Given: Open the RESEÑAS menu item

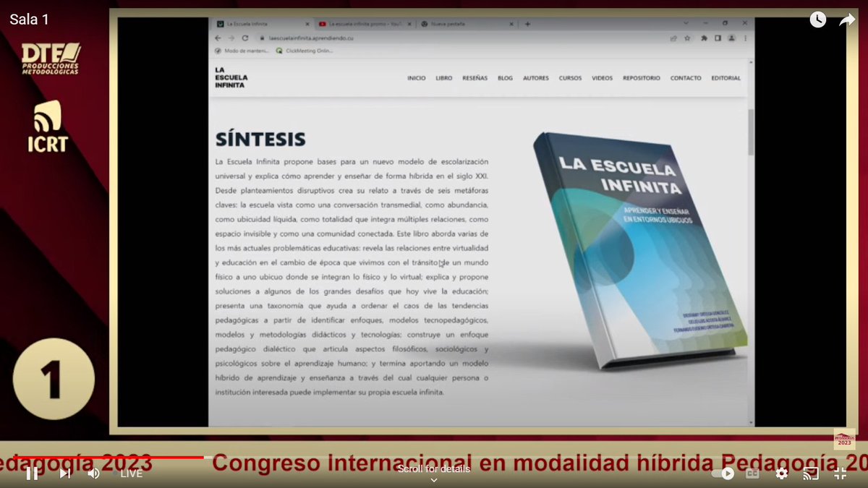Looking at the screenshot, I should (475, 78).
